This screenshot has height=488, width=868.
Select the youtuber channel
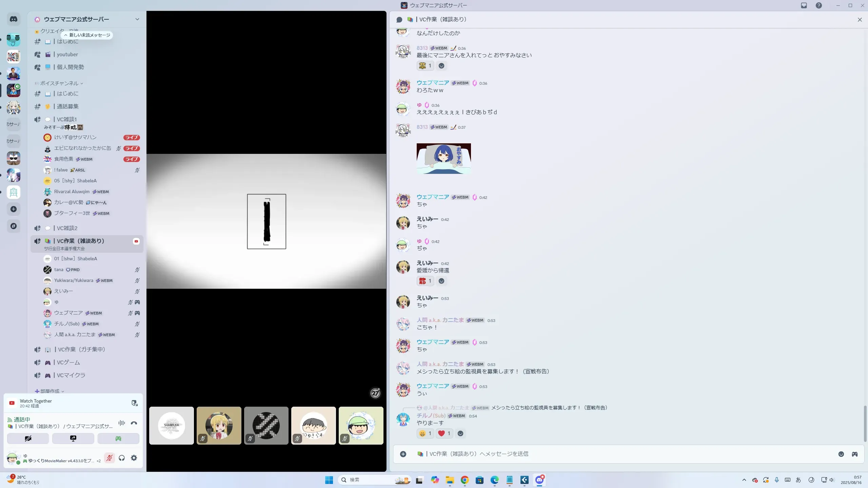[67, 54]
